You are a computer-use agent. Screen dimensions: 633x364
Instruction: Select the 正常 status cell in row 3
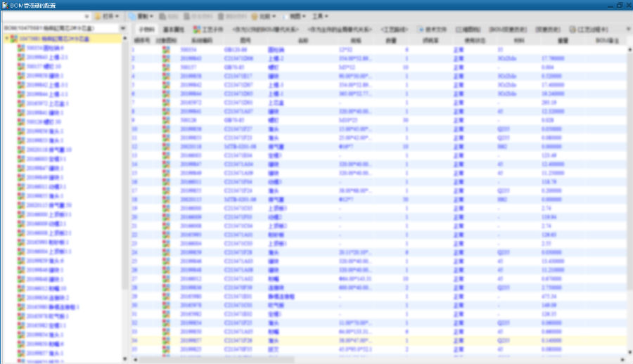click(459, 67)
